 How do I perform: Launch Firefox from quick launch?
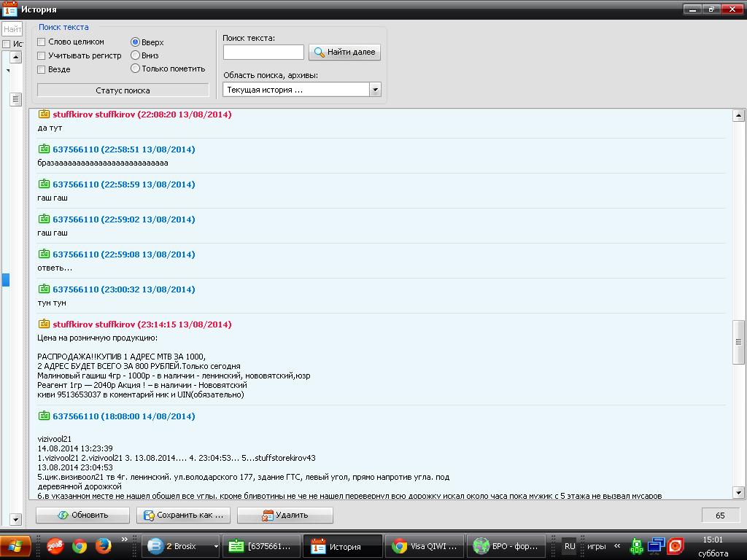[103, 546]
